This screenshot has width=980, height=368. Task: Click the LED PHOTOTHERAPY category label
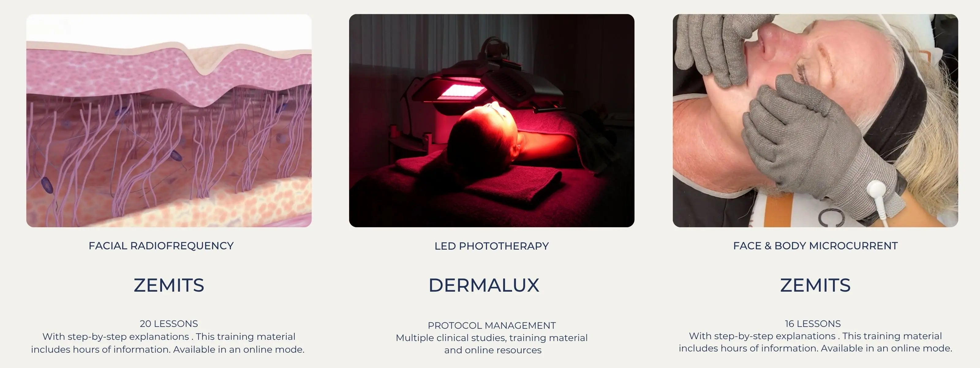click(492, 246)
